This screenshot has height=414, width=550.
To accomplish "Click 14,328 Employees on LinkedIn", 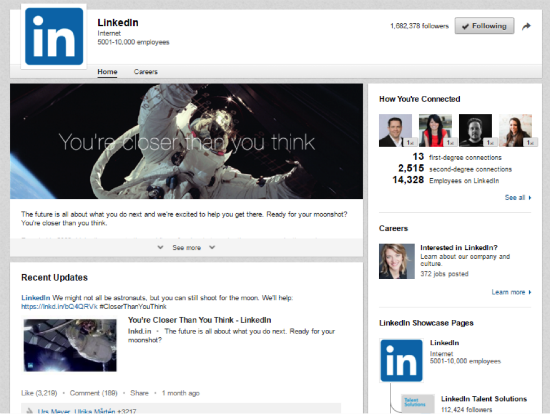I will click(445, 180).
